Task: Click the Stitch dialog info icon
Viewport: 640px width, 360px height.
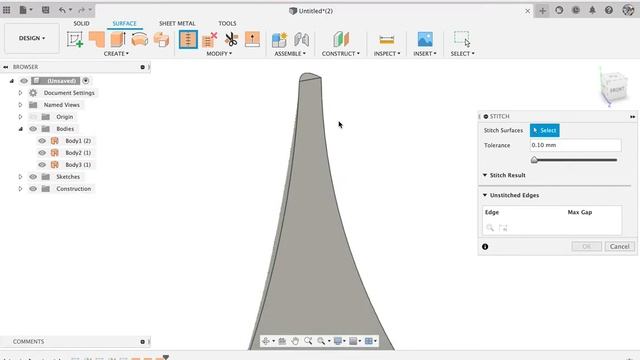Action: click(485, 247)
